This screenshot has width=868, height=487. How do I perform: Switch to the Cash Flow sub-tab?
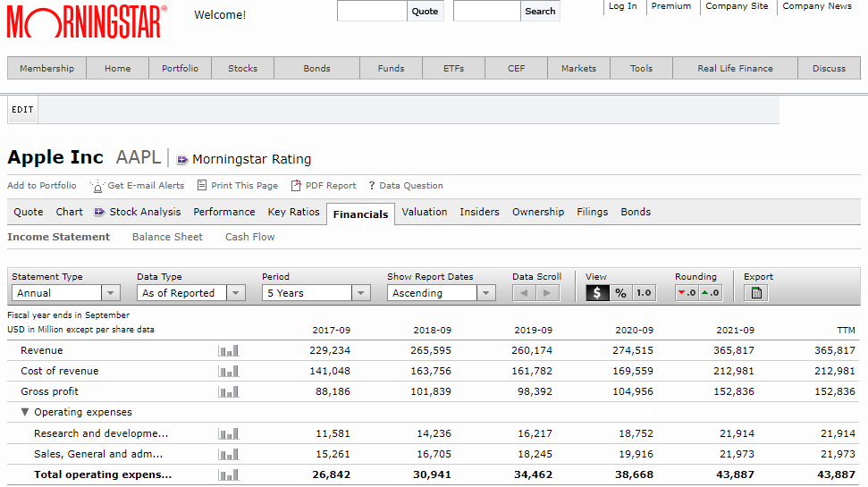pos(249,237)
